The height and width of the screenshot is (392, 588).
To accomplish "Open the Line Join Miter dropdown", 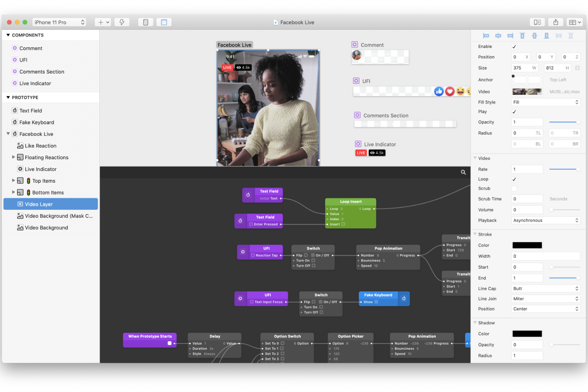I will [546, 299].
